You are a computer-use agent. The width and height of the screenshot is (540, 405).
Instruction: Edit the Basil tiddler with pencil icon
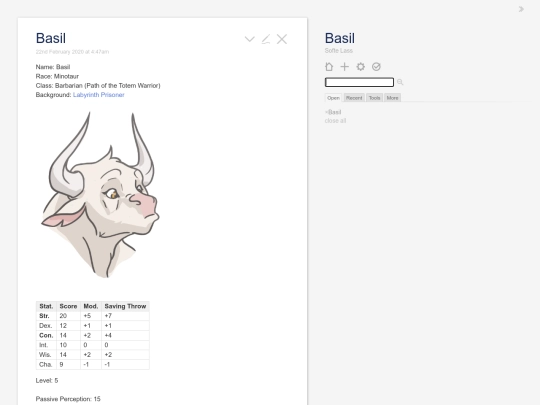266,39
